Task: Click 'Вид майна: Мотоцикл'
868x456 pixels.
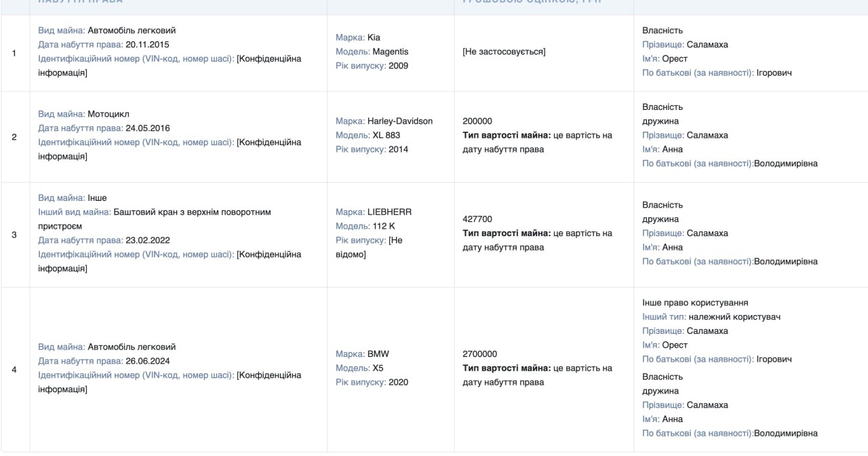Action: coord(83,114)
